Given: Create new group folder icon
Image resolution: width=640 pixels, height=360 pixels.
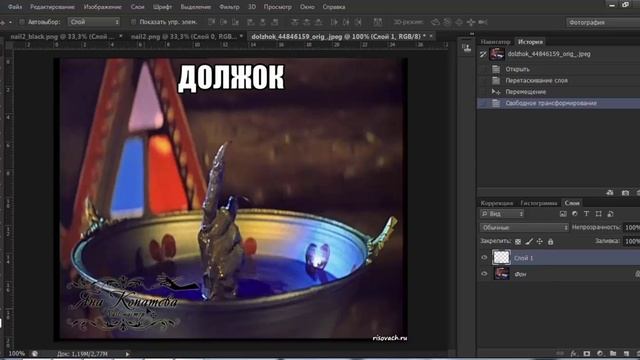Looking at the screenshot, I should coord(613,353).
